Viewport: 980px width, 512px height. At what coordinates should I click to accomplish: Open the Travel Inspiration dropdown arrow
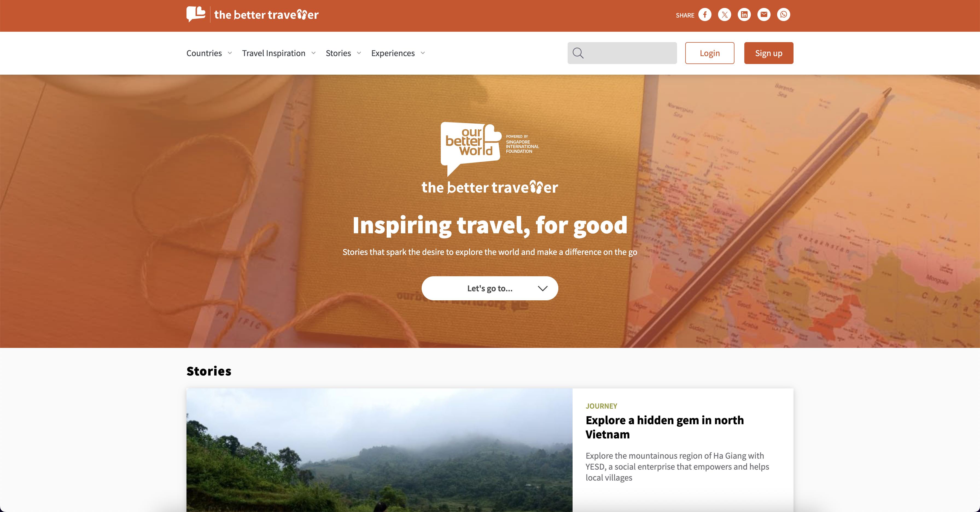pyautogui.click(x=313, y=53)
